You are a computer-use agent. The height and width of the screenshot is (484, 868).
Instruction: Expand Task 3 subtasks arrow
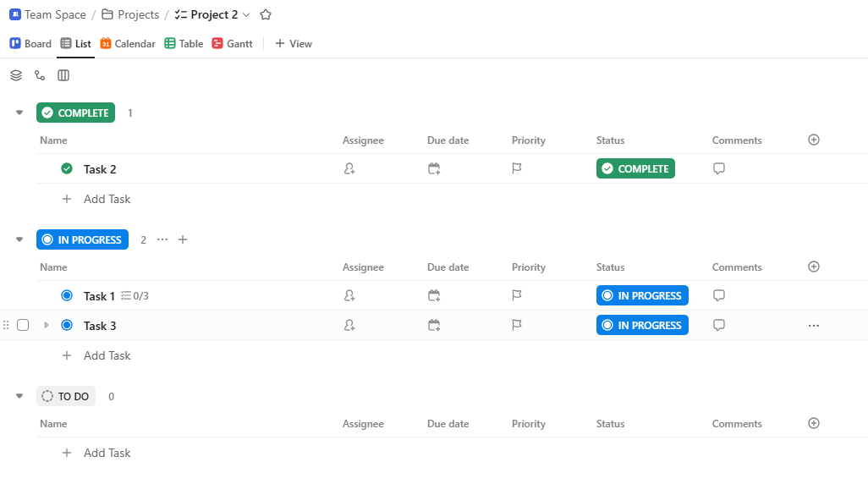click(47, 325)
